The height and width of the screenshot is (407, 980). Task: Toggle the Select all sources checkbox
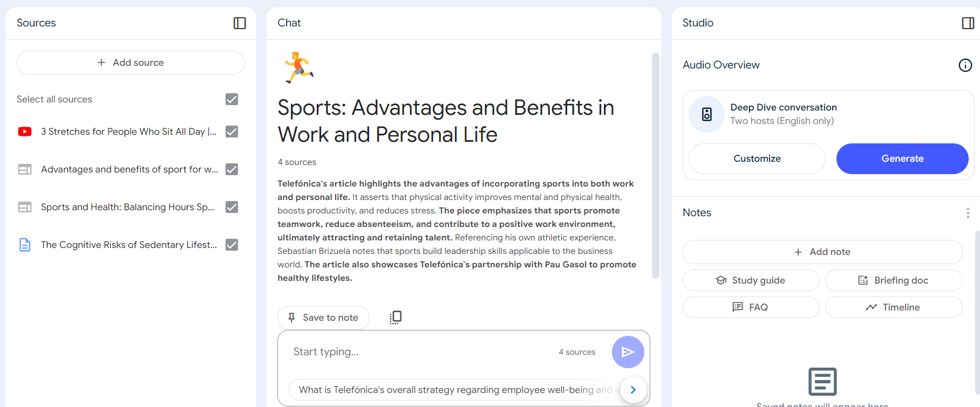click(x=232, y=100)
